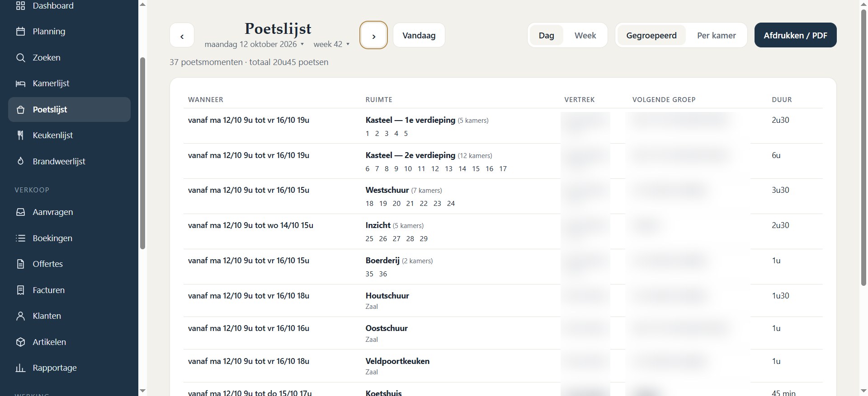Open the Rapportage link in the sidebar
Image resolution: width=868 pixels, height=396 pixels.
click(69, 368)
